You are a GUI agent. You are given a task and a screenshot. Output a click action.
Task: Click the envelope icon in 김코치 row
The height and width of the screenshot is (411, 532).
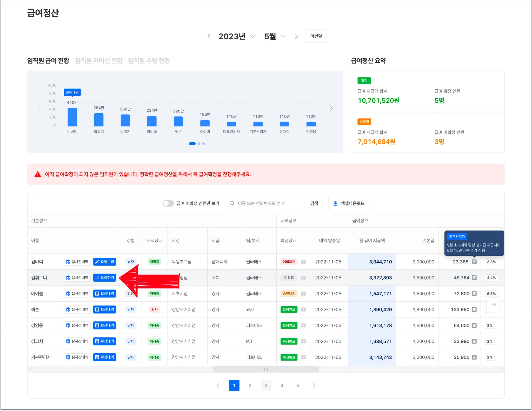click(x=303, y=341)
